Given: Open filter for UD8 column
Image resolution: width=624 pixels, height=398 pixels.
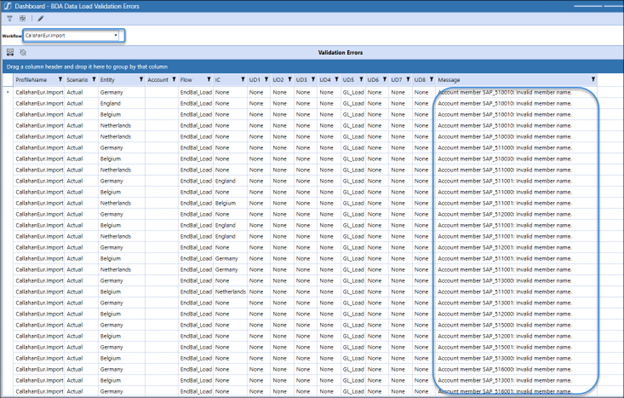Looking at the screenshot, I should [431, 80].
